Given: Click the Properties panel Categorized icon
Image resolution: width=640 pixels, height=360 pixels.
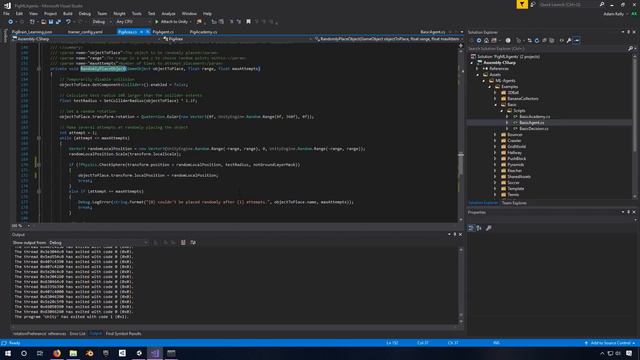Looking at the screenshot, I should click(x=471, y=228).
